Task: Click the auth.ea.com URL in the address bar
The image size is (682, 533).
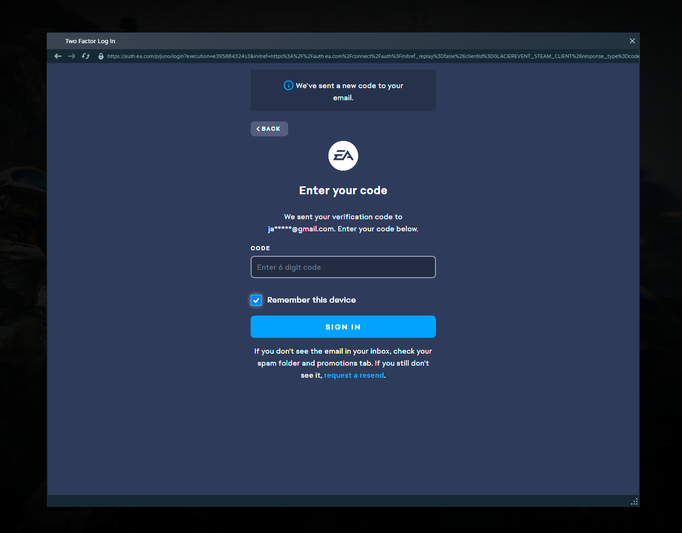Action: 373,56
